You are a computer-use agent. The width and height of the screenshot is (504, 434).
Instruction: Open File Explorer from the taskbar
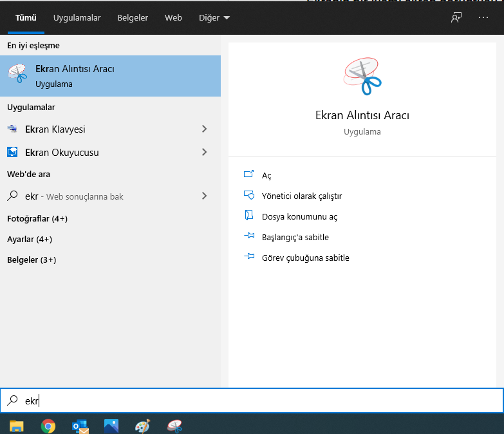pyautogui.click(x=16, y=426)
